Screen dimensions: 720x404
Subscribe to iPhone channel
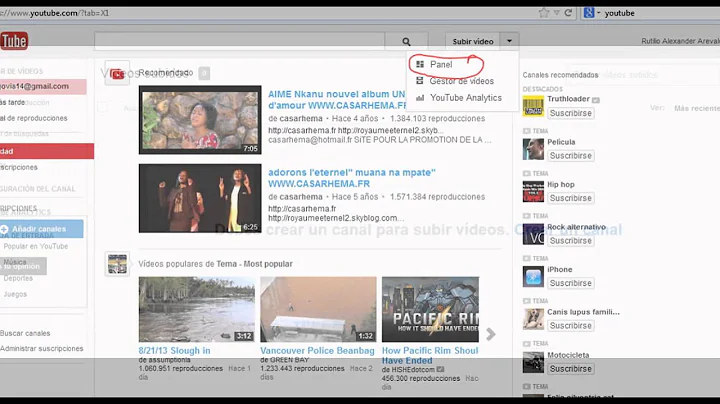[571, 283]
